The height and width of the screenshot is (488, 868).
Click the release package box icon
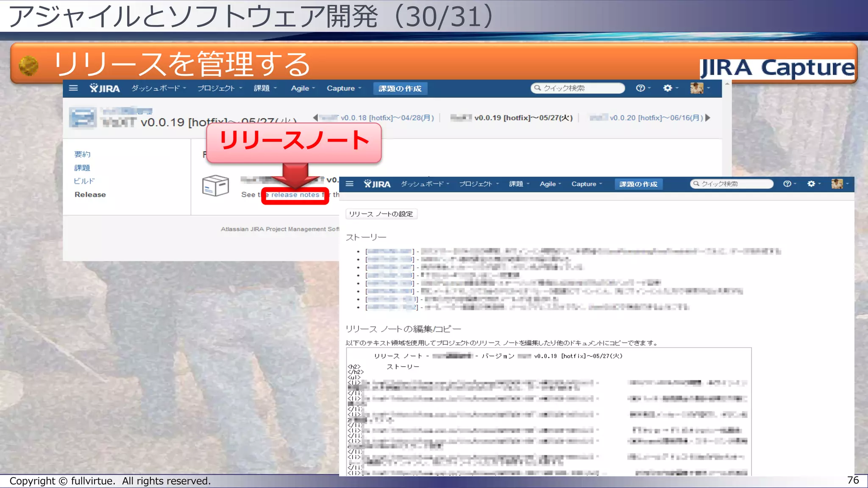[215, 186]
